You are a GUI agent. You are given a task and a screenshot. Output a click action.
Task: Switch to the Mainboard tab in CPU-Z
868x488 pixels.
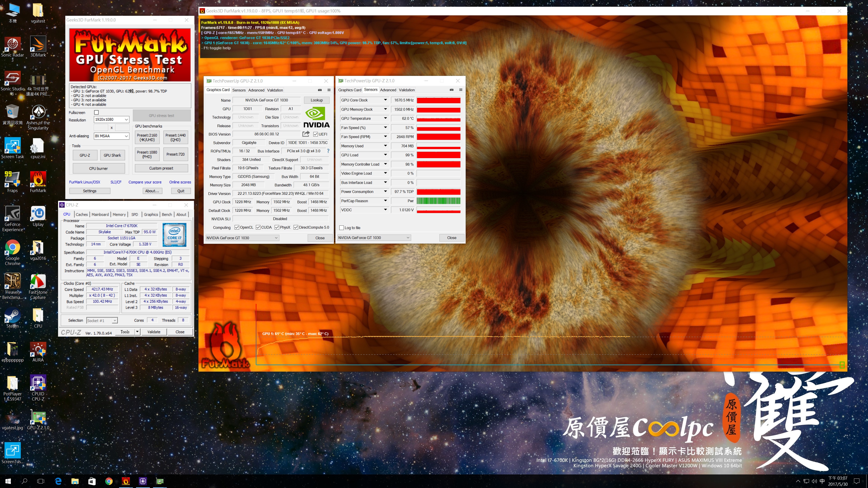[x=100, y=214]
